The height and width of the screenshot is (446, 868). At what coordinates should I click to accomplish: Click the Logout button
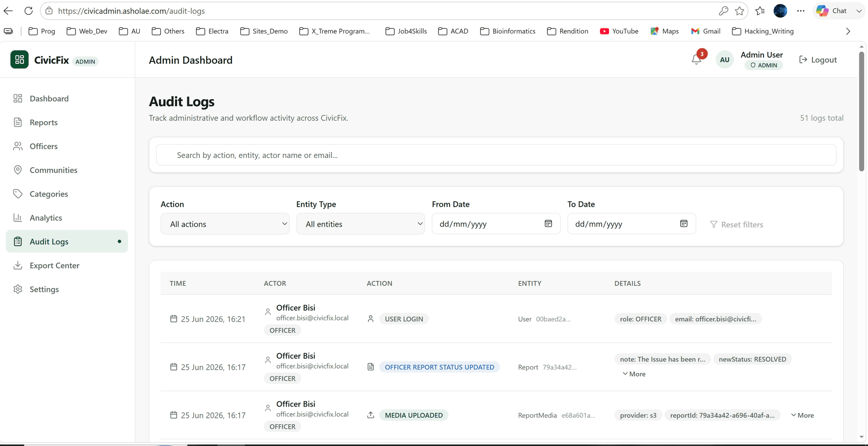point(818,60)
